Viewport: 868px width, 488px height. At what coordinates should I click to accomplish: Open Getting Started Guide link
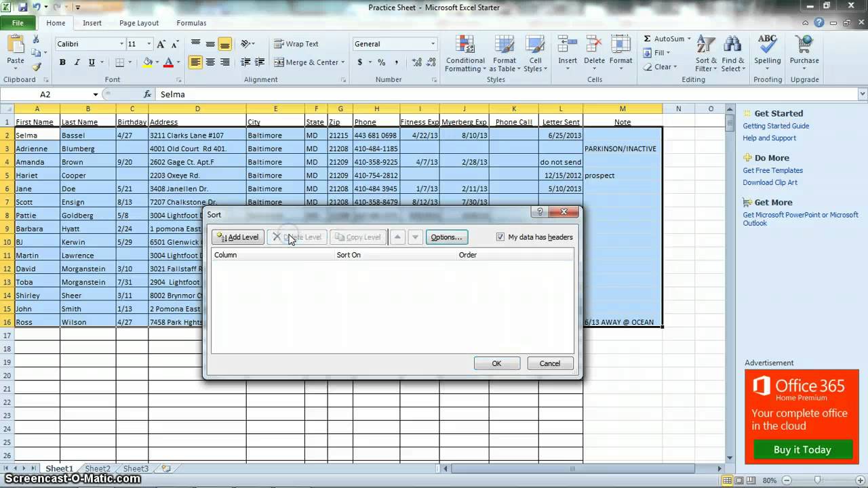776,126
